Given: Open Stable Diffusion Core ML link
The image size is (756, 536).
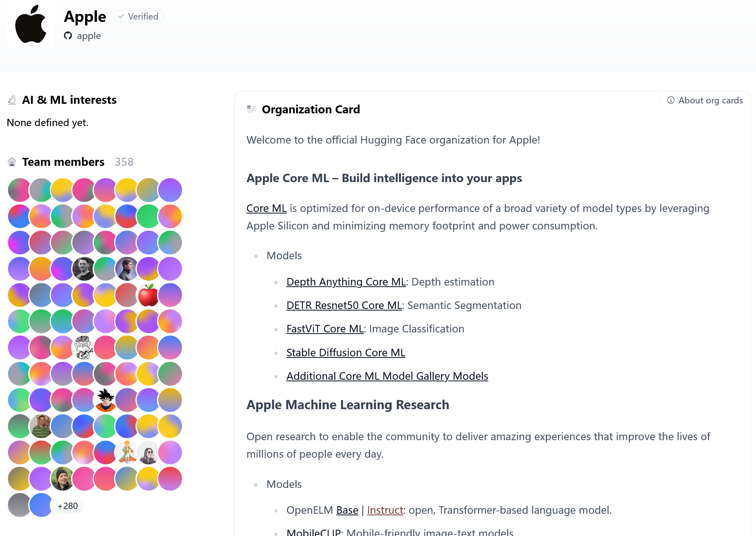Looking at the screenshot, I should (346, 353).
